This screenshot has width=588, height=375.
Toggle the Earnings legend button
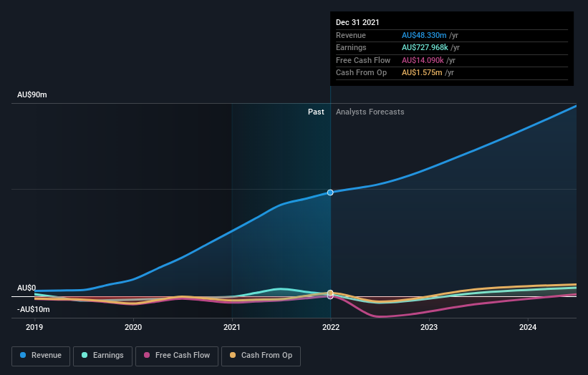102,356
